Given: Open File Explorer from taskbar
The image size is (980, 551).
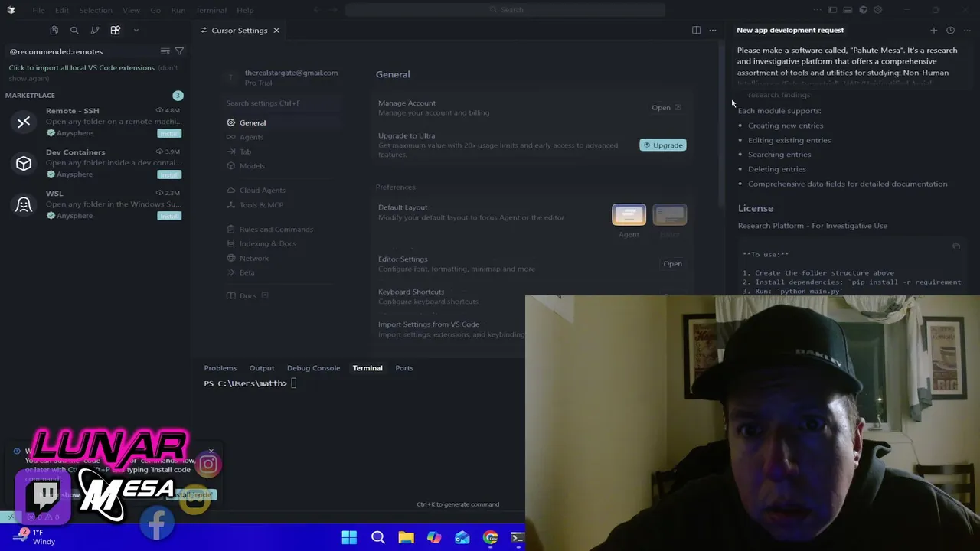Looking at the screenshot, I should pyautogui.click(x=406, y=537).
